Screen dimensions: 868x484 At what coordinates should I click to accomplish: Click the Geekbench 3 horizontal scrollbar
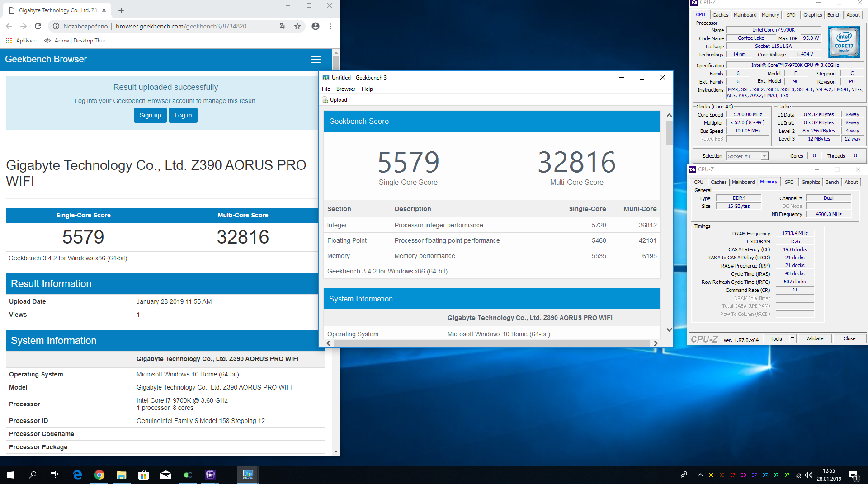(492, 343)
